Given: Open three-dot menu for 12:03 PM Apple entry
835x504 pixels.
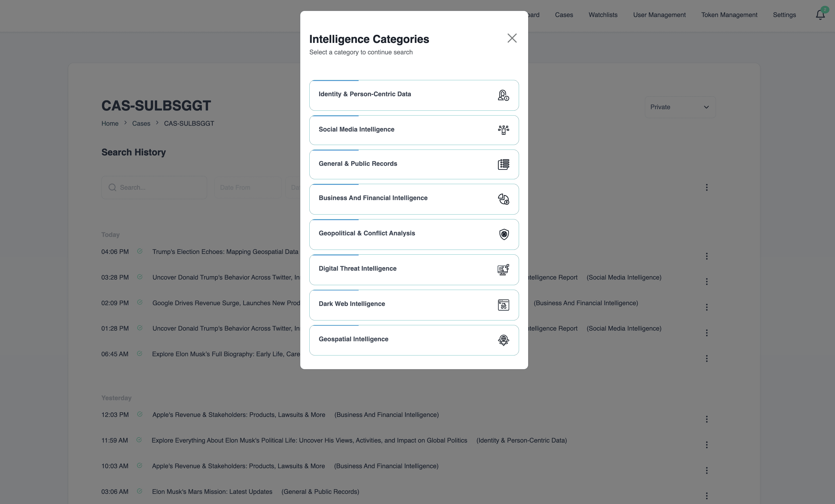Looking at the screenshot, I should pos(707,419).
